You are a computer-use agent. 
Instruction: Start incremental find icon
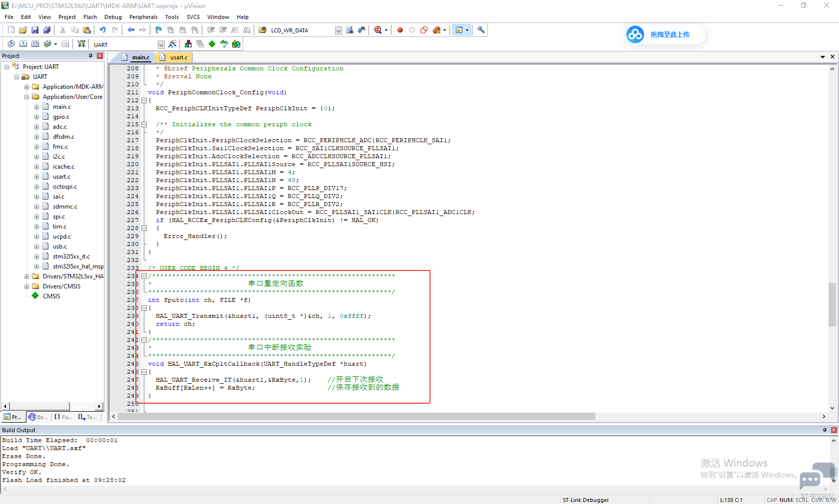point(362,30)
